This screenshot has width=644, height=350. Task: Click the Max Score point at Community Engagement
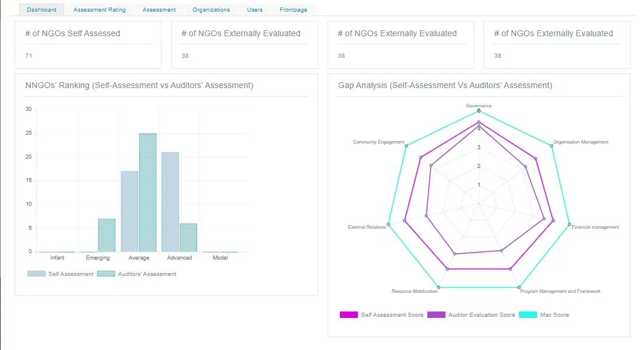406,146
